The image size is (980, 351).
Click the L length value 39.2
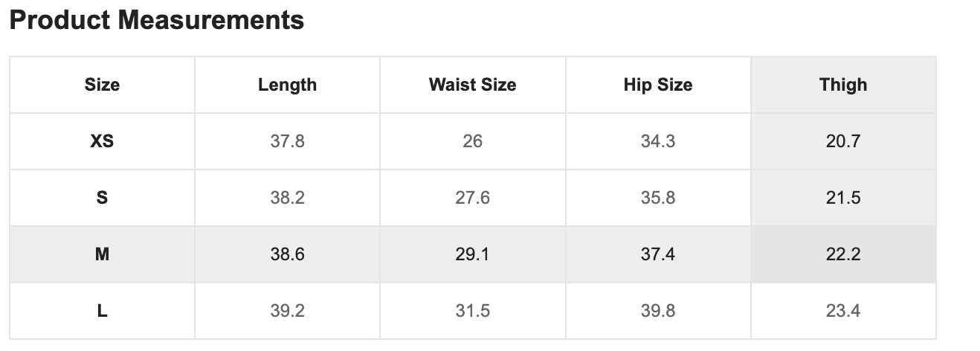287,311
